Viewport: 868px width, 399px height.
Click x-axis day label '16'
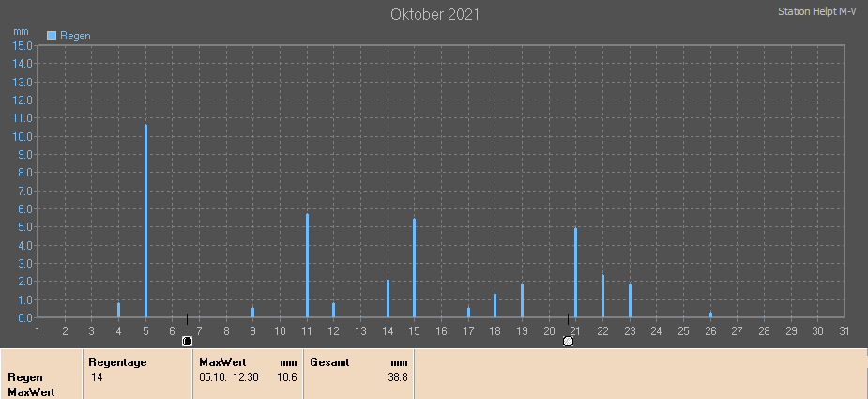click(x=441, y=331)
